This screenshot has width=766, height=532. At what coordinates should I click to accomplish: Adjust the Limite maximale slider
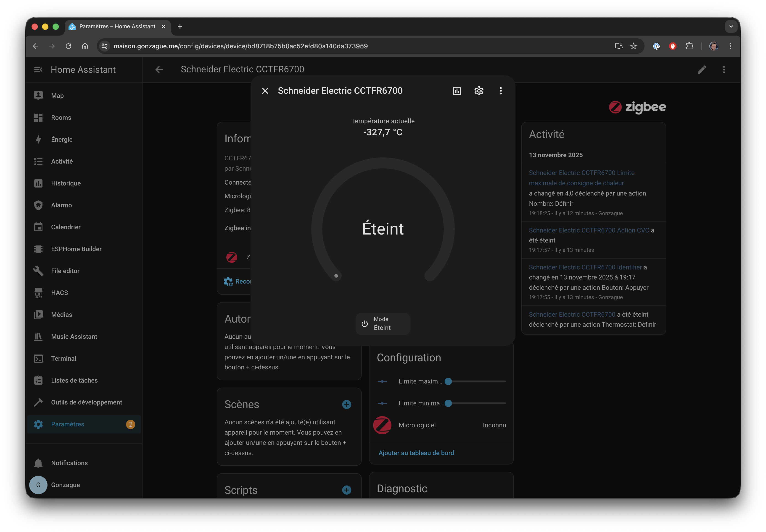tap(448, 381)
